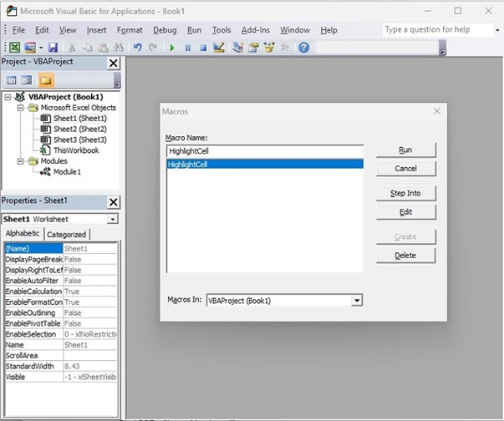Select the EnableCalculation property row

[61, 292]
